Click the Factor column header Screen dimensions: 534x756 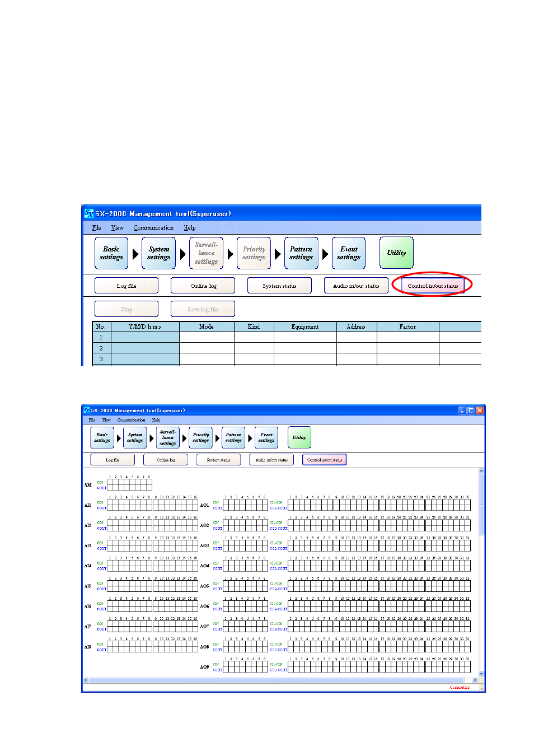[408, 327]
